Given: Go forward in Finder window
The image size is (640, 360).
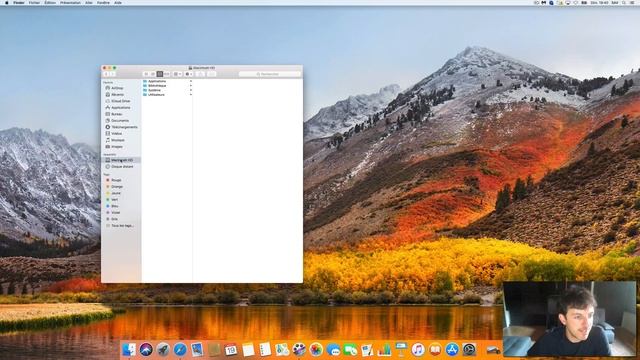Looking at the screenshot, I should (x=113, y=74).
